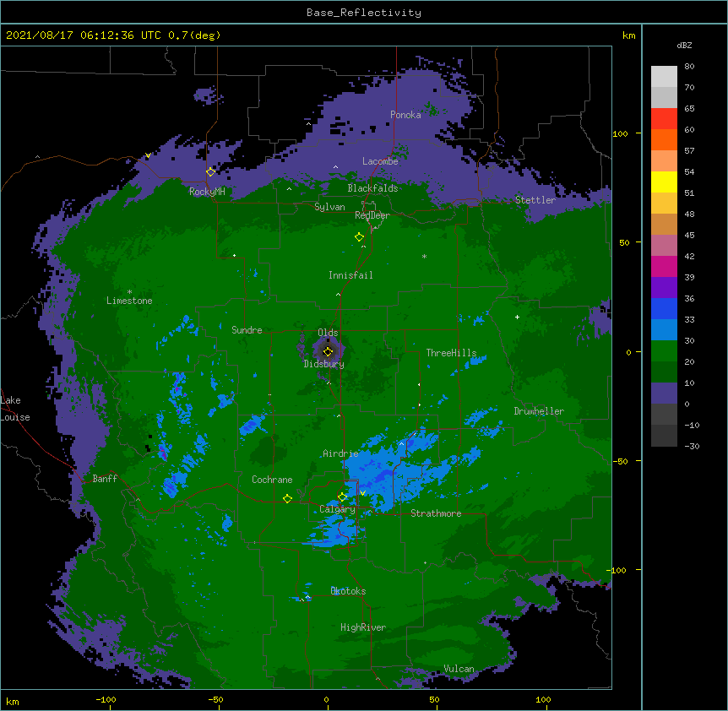The width and height of the screenshot is (728, 711).
Task: Click the Sylvan label
Action: tap(329, 207)
